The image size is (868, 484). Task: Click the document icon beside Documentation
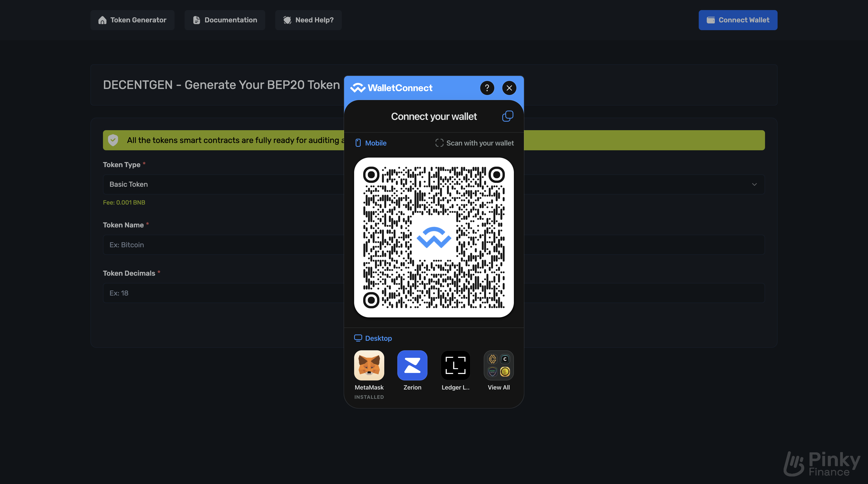196,20
